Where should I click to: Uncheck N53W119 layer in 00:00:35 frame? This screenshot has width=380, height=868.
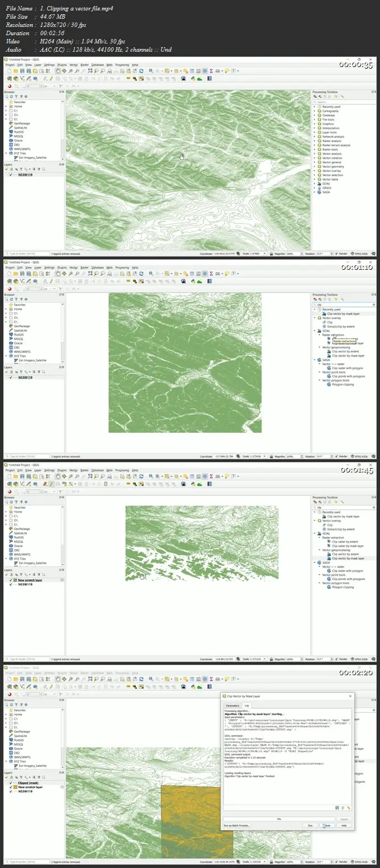(11, 175)
